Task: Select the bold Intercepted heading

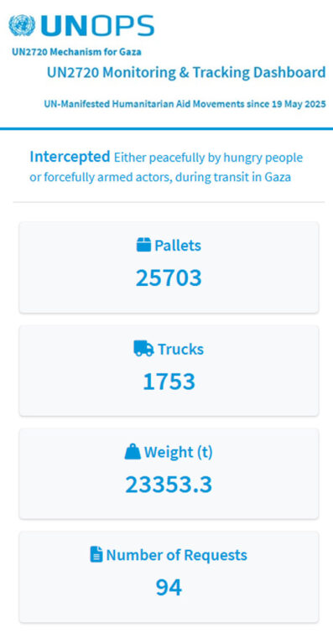Action: point(70,157)
